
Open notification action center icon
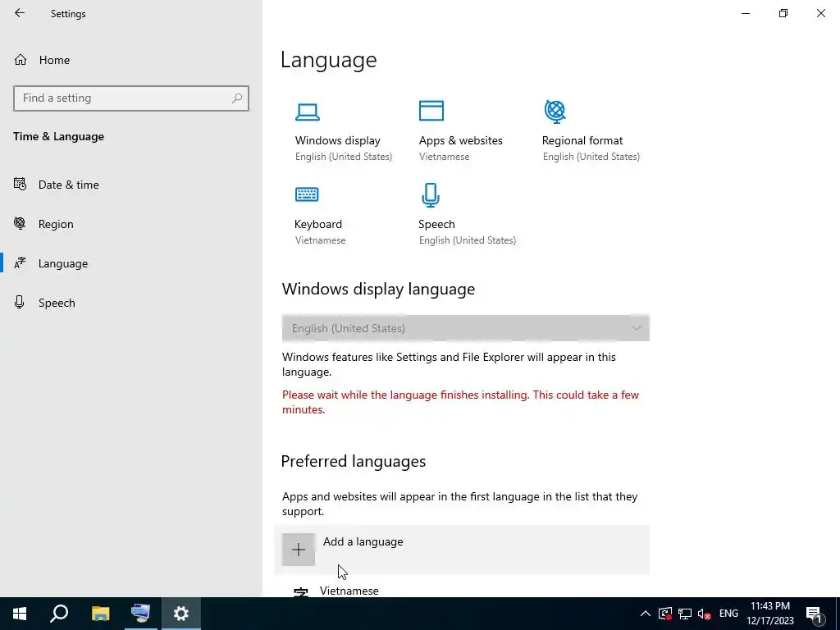click(x=814, y=614)
